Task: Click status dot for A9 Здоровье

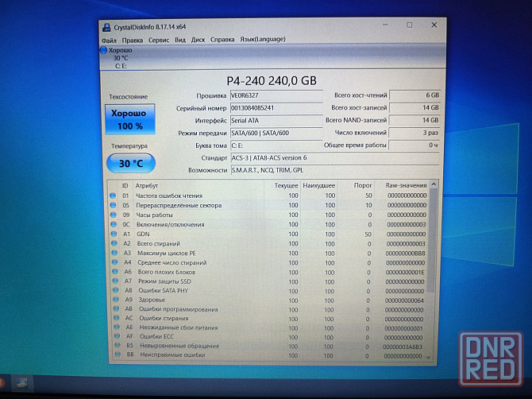Action: point(116,300)
